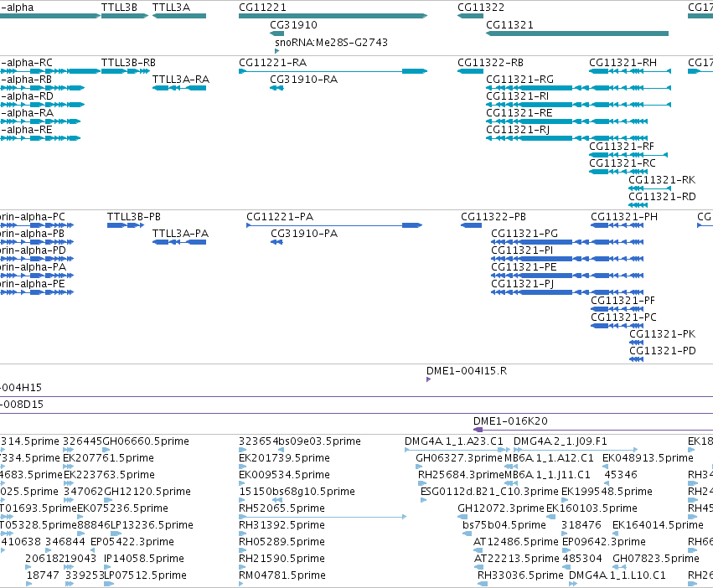Select the IP14058.5prime EST label

tap(144, 559)
